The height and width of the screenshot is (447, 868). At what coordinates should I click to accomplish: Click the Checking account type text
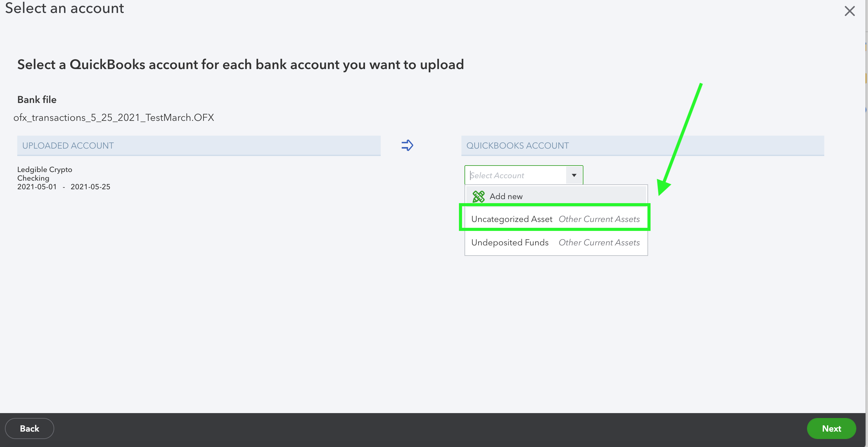pyautogui.click(x=33, y=178)
